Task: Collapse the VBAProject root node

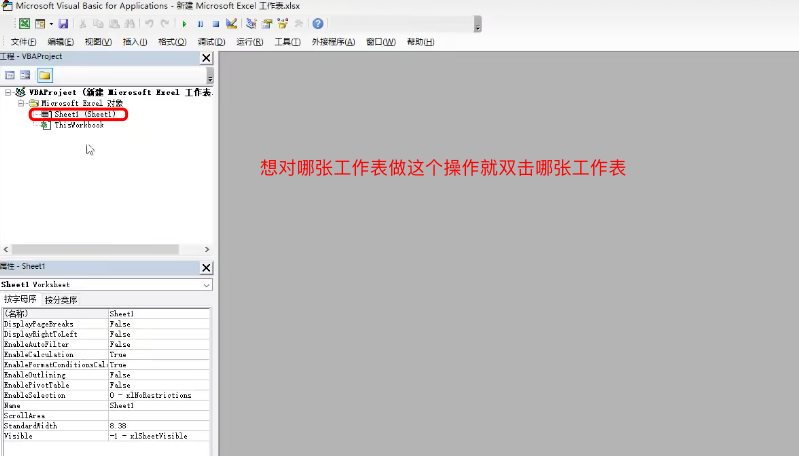Action: pyautogui.click(x=8, y=92)
